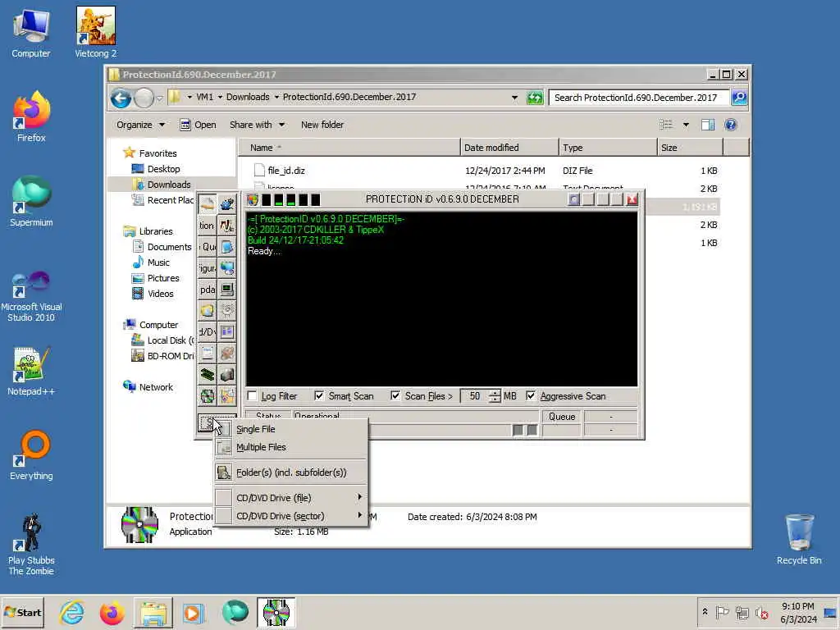Click the green refresh icon in address bar

535,98
